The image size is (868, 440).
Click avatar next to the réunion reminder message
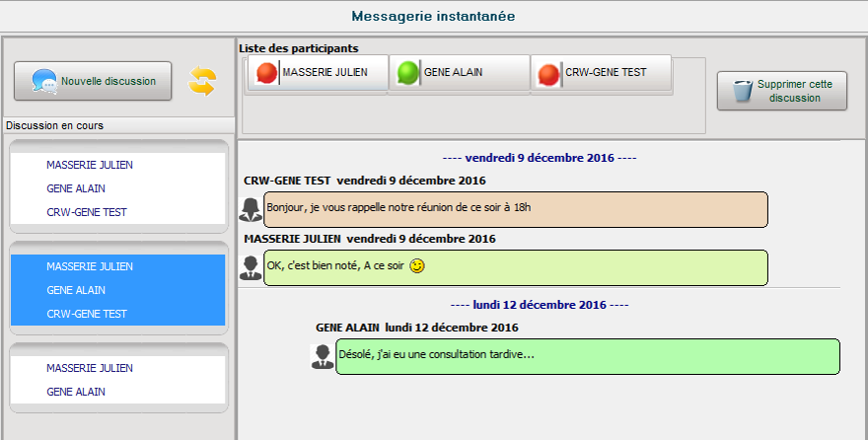[x=251, y=208]
